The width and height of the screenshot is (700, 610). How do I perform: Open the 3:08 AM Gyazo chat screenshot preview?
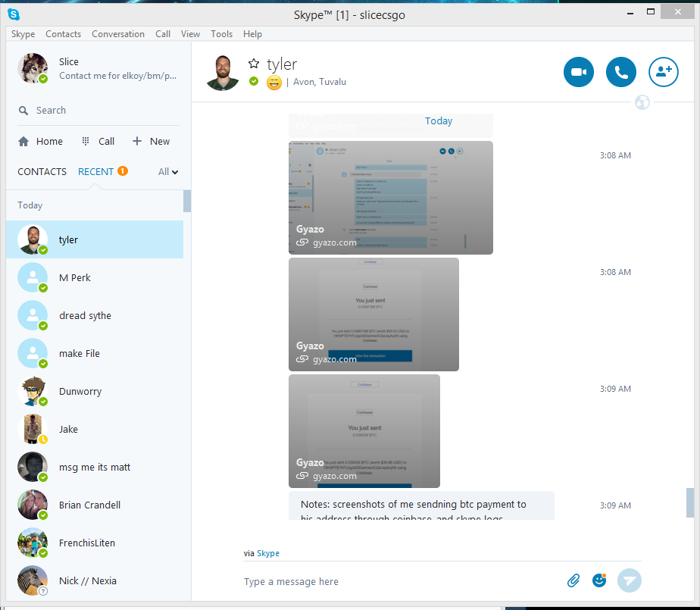(391, 198)
